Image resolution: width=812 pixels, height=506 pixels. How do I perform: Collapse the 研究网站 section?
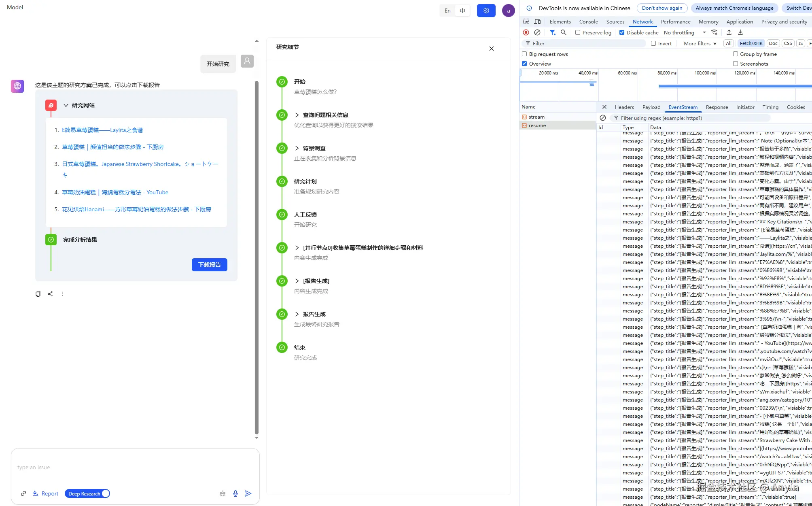66,105
